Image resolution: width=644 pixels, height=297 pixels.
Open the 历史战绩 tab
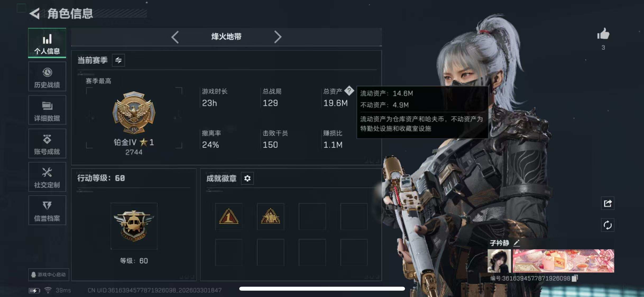pos(47,77)
